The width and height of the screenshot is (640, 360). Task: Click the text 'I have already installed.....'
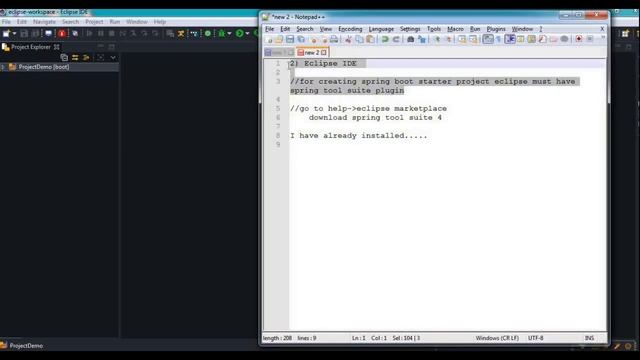[358, 136]
